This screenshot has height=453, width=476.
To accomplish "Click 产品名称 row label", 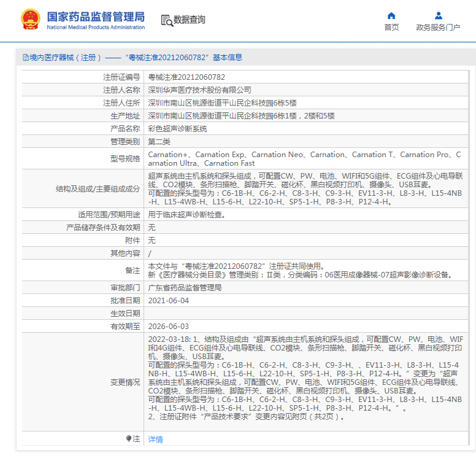I will click(x=125, y=129).
